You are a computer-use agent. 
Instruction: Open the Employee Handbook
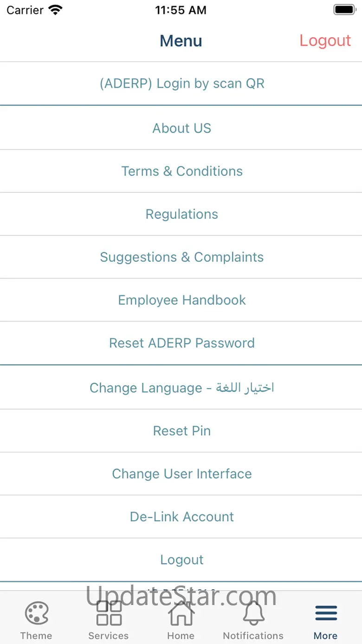pos(182,300)
